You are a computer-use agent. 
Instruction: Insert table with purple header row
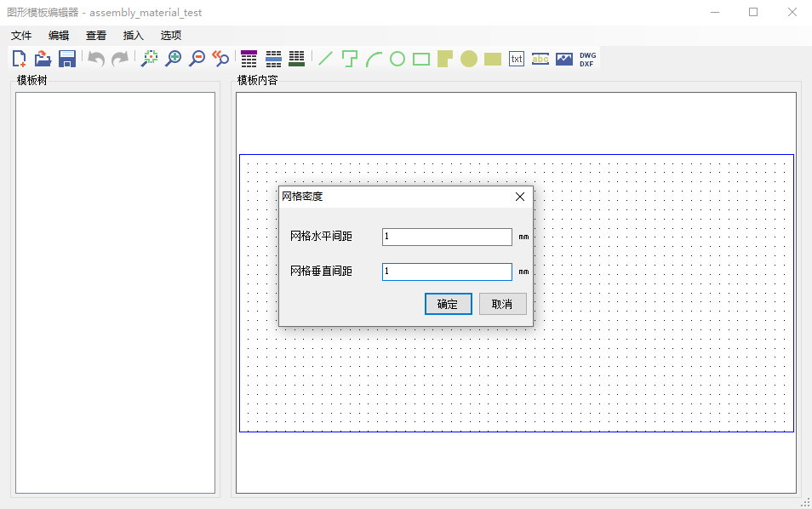tap(249, 59)
